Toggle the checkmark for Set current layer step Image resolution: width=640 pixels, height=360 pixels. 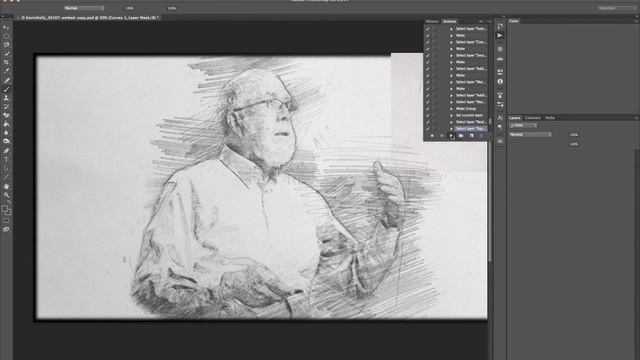pyautogui.click(x=428, y=116)
